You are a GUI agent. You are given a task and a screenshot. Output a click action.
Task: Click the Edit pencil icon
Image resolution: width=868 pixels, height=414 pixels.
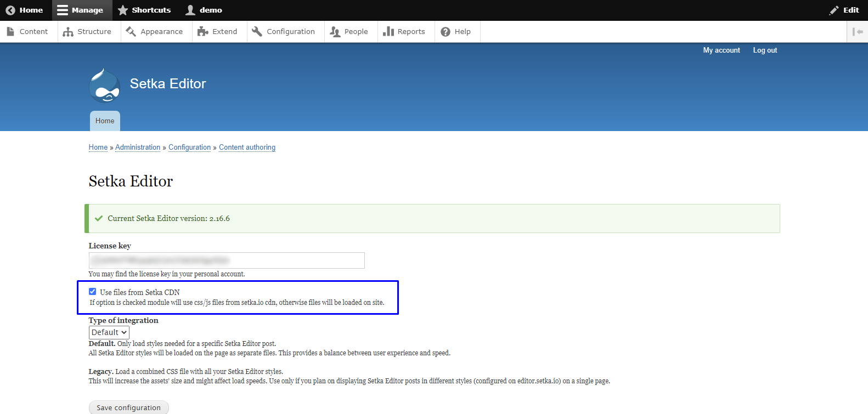[x=834, y=10]
